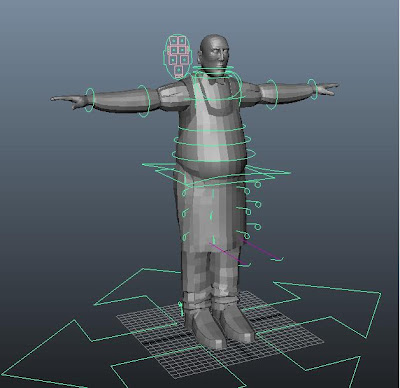Pick the bottom mouth box in facial panel
Viewport: 400px width, 388px height.
coord(179,70)
